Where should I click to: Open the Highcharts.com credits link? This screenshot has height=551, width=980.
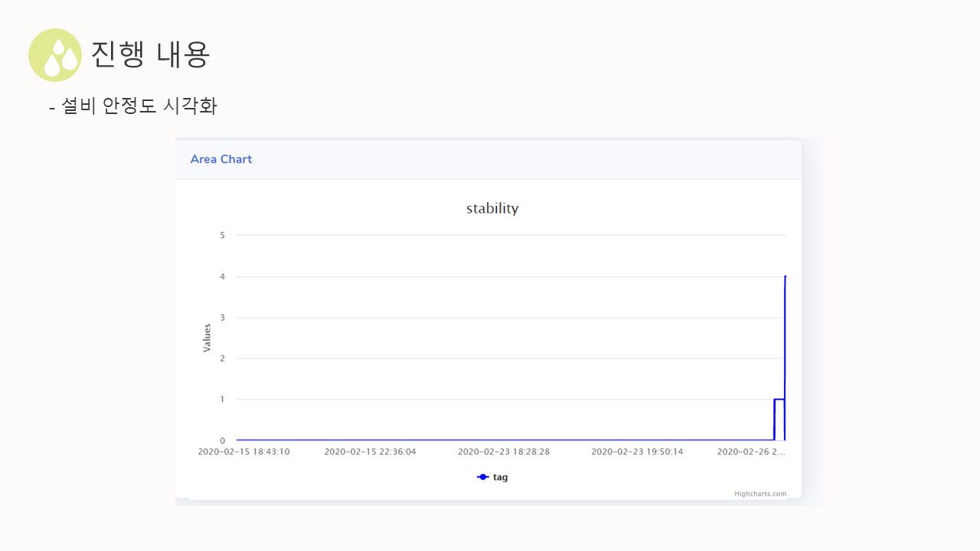coord(760,494)
